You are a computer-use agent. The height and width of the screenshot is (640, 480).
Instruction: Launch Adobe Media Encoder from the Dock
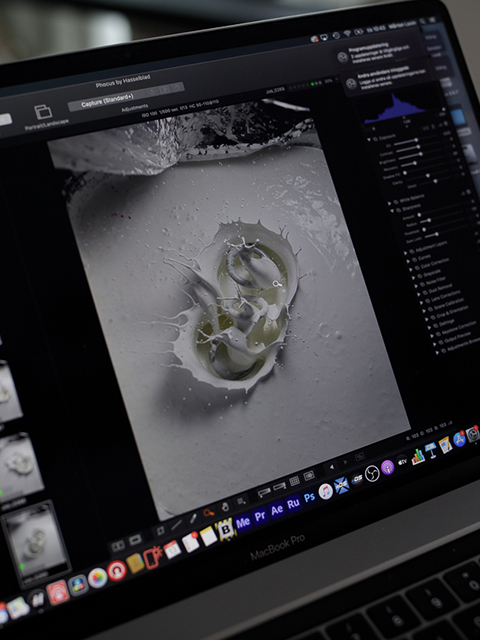[x=243, y=522]
